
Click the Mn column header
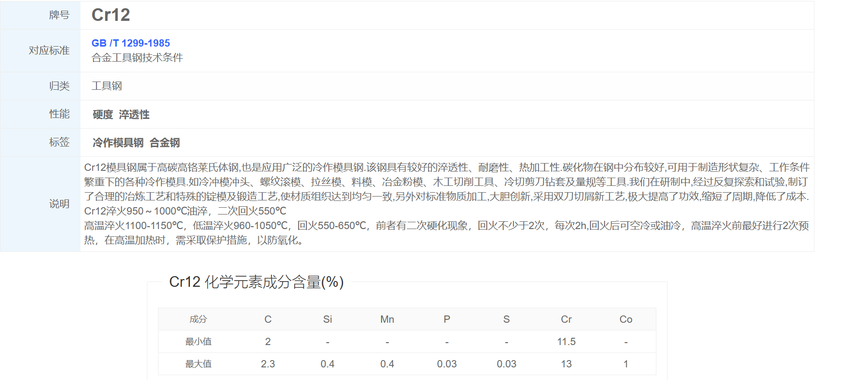[387, 319]
